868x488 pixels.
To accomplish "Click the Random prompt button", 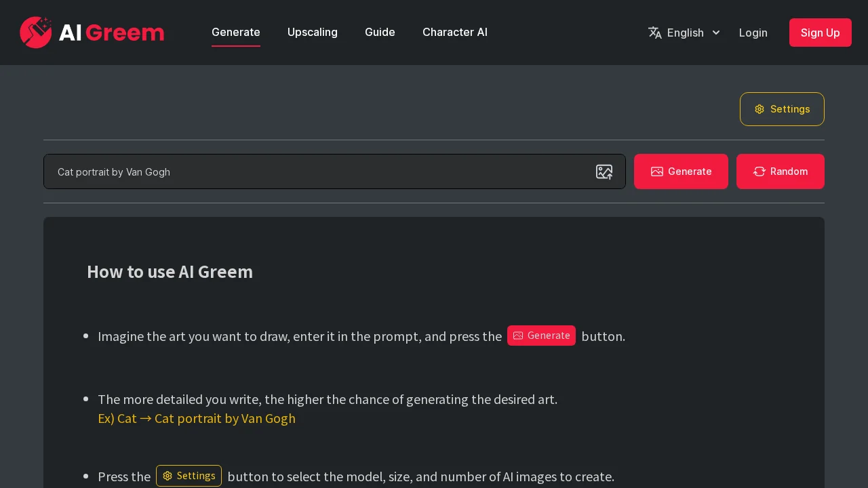I will [780, 171].
